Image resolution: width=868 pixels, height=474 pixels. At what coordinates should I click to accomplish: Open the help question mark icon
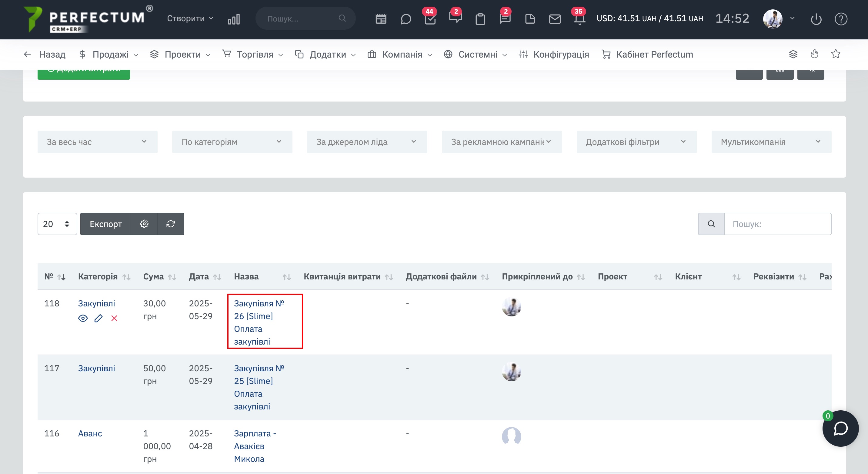click(841, 19)
